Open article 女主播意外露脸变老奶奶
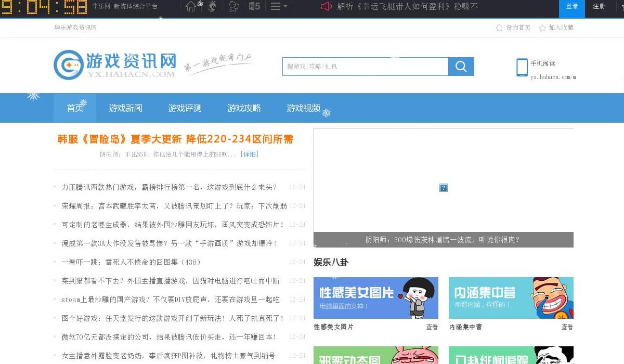The height and width of the screenshot is (364, 624). pos(168,356)
